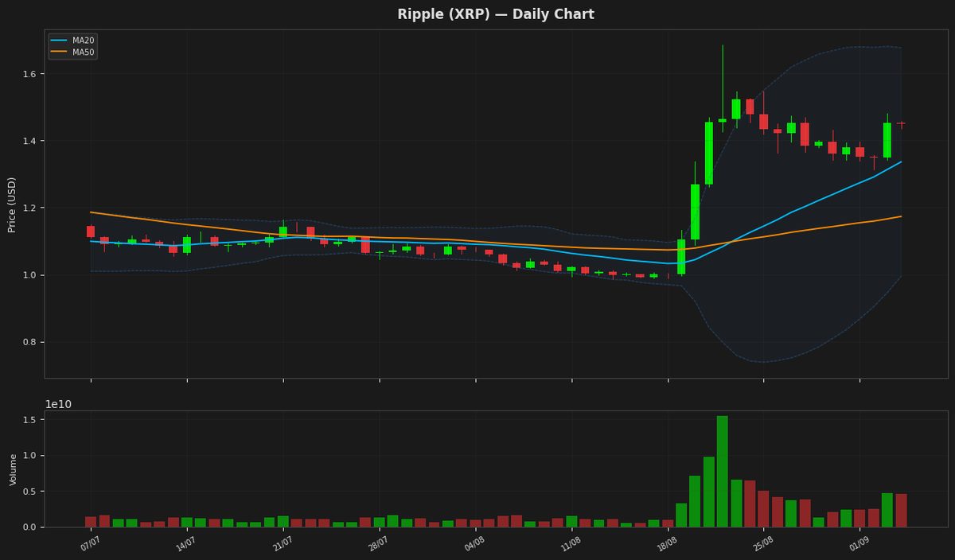Click the 1.4 price axis tick
Viewport: 955px width, 560px height.
pyautogui.click(x=30, y=141)
